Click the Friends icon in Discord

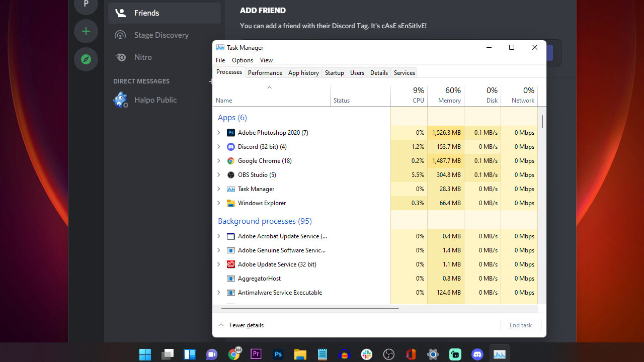click(121, 13)
